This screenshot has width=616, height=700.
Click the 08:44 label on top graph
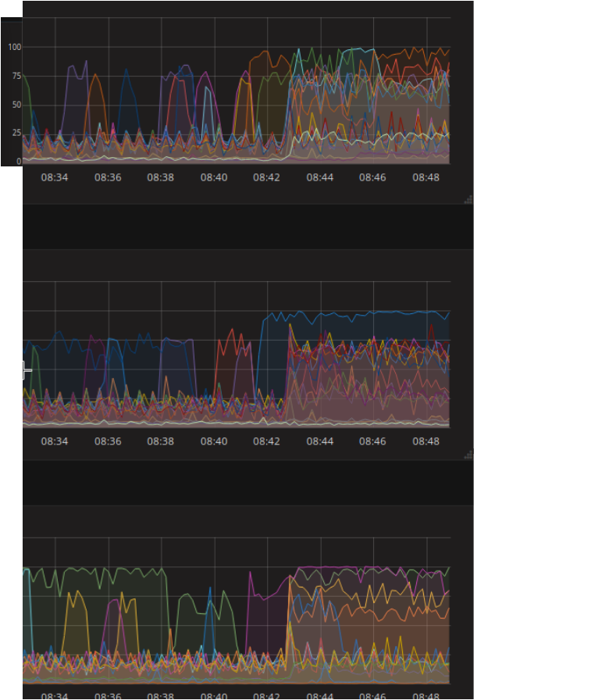pos(320,177)
